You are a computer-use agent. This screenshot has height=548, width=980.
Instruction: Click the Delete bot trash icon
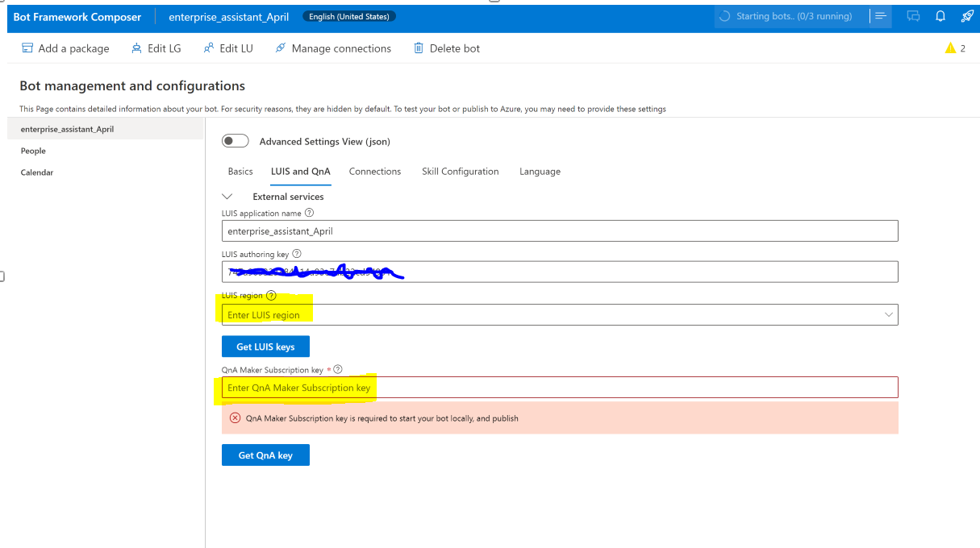(418, 48)
